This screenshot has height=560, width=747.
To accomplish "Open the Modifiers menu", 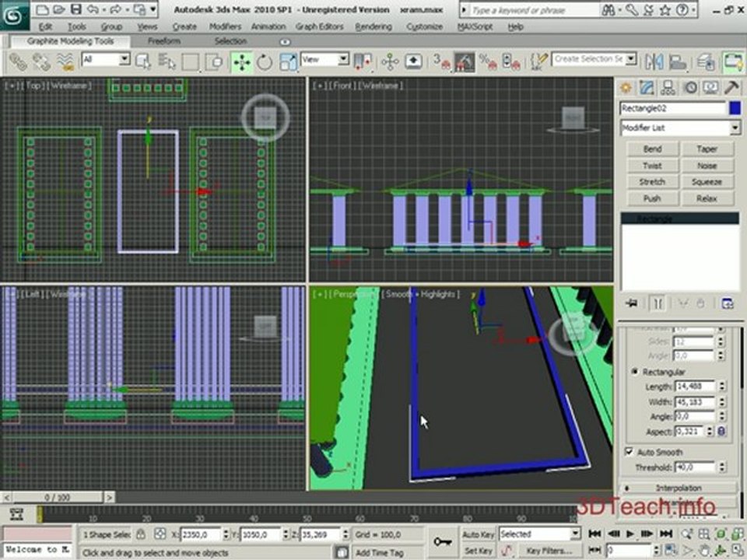I will (x=226, y=27).
